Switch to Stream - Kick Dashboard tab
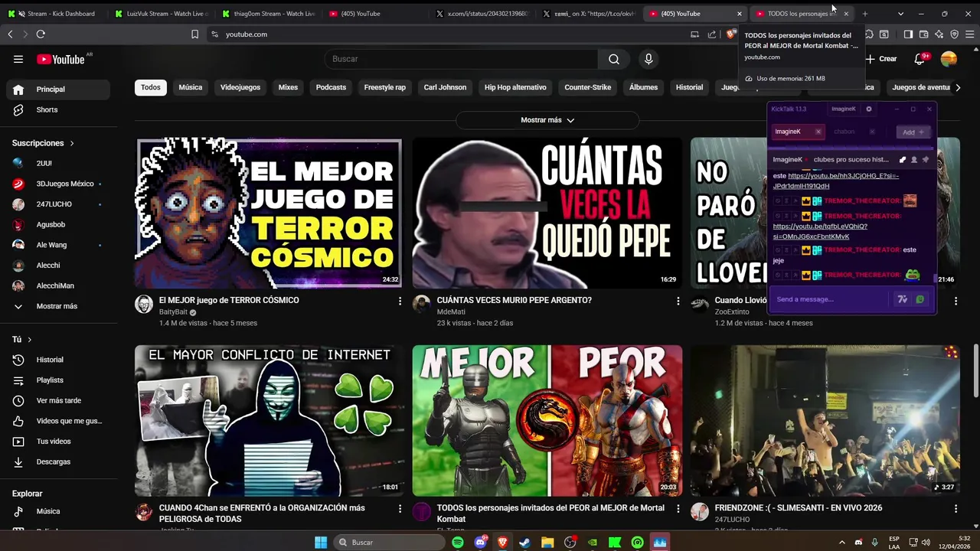 pyautogui.click(x=55, y=14)
